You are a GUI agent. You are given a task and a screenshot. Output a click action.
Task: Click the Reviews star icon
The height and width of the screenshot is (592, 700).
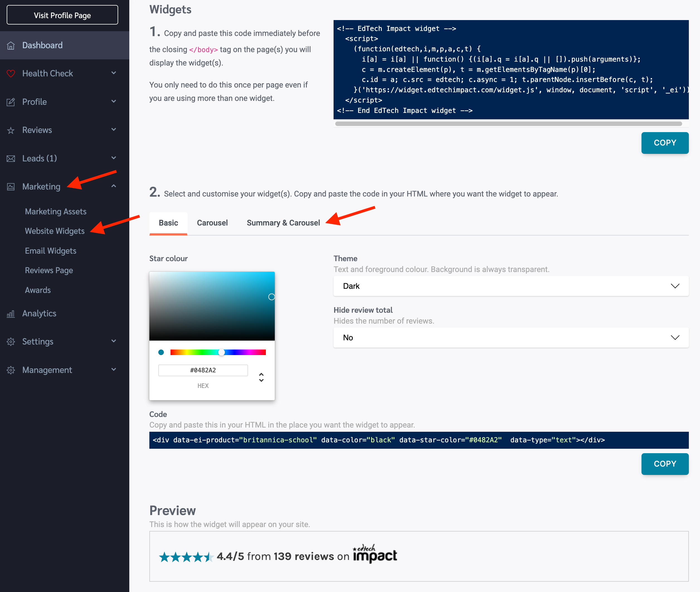11,130
